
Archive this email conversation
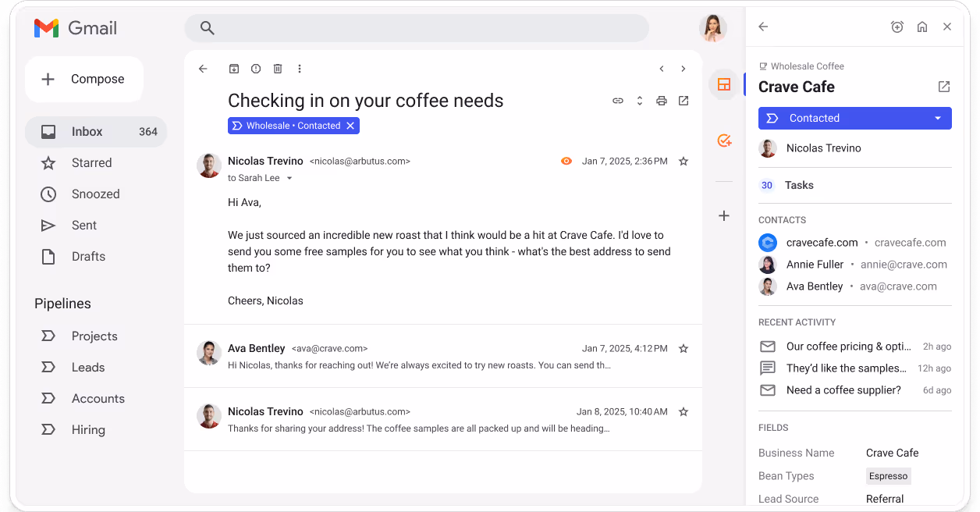pyautogui.click(x=233, y=69)
